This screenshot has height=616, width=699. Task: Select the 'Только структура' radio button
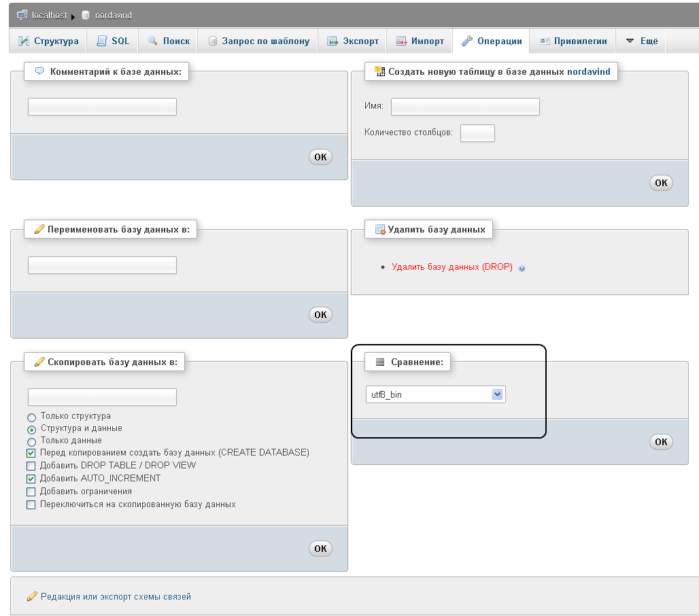31,417
